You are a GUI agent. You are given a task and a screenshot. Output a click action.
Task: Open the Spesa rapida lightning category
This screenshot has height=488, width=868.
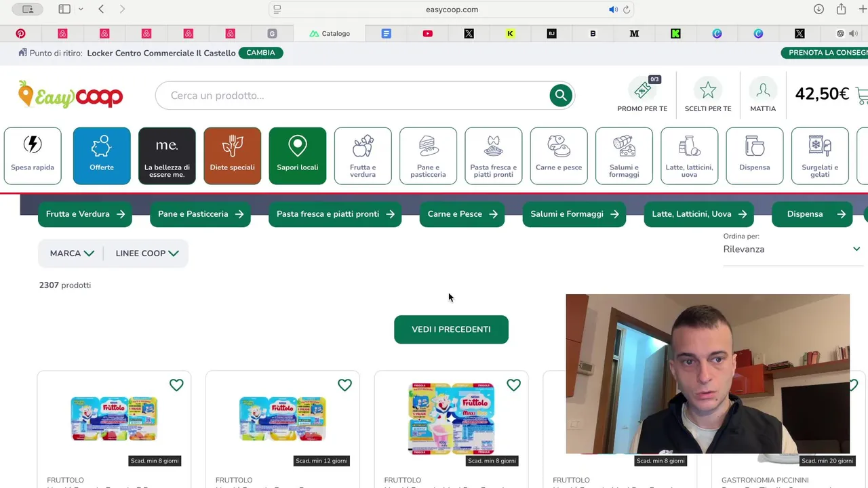point(33,156)
